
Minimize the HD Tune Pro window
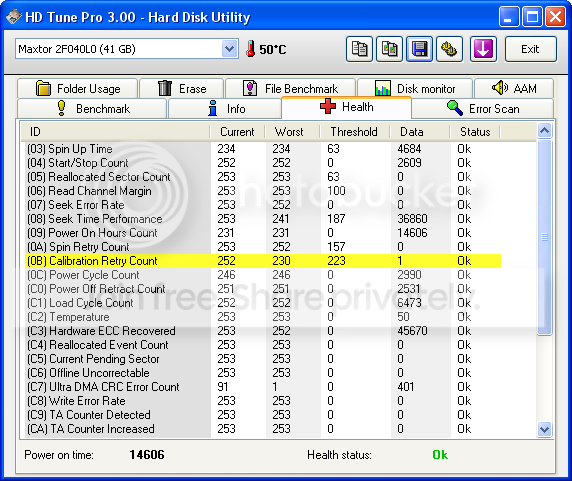pyautogui.click(x=509, y=17)
